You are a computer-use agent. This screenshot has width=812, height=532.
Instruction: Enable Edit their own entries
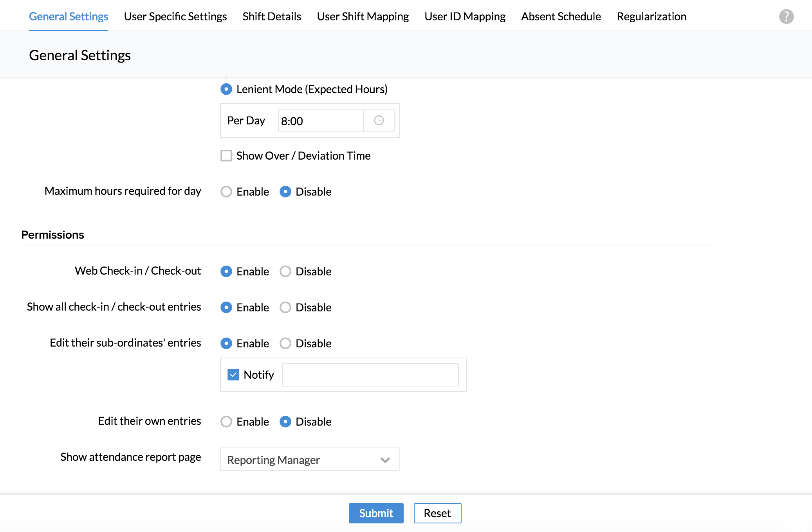tap(226, 422)
